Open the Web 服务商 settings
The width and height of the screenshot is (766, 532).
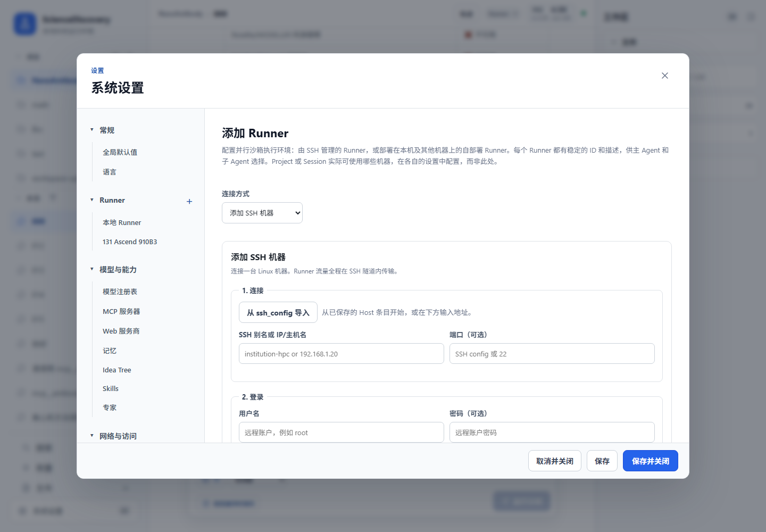pyautogui.click(x=121, y=331)
